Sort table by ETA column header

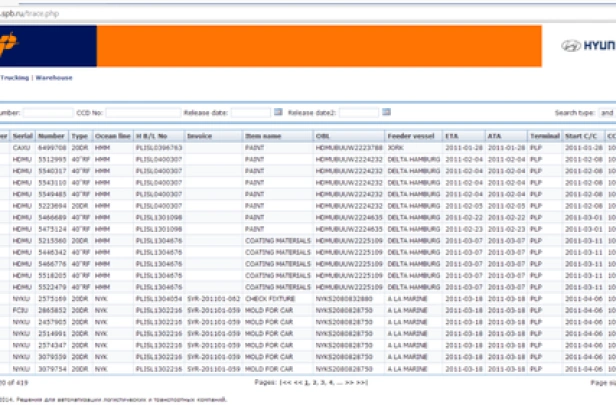point(452,134)
